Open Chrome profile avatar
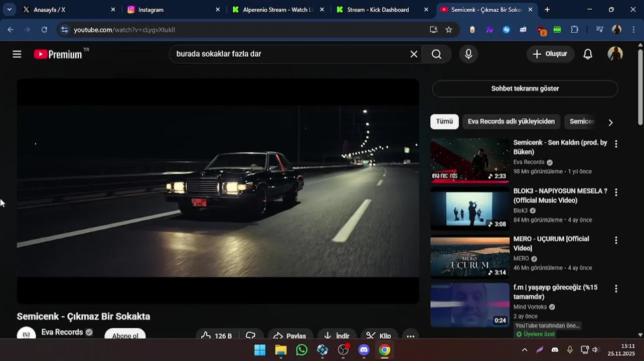Image resolution: width=644 pixels, height=361 pixels. point(617,30)
